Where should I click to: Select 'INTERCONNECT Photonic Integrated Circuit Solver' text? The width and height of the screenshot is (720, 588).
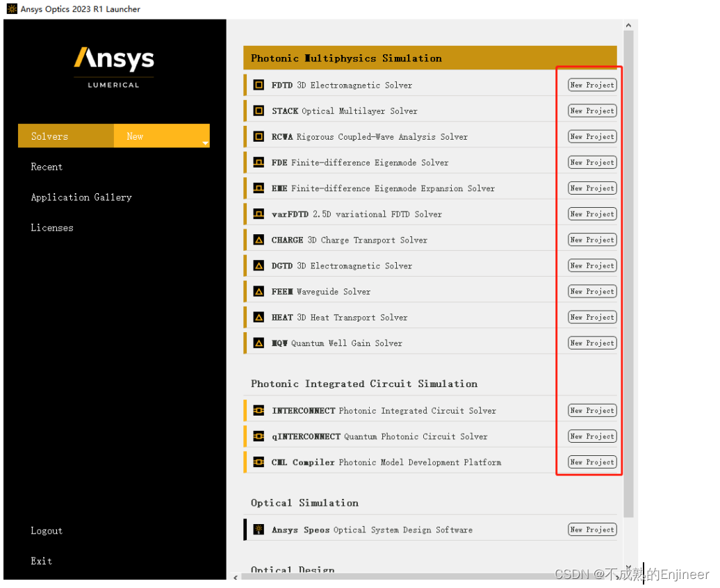click(x=384, y=410)
